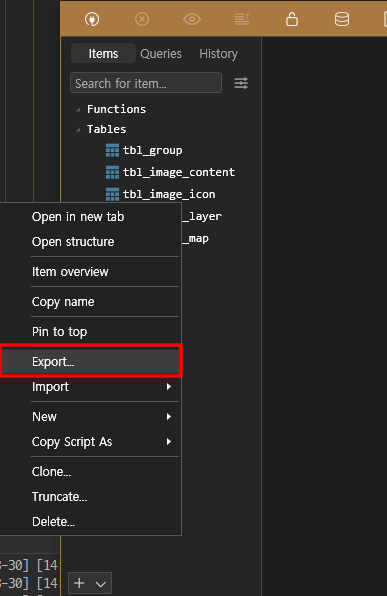Click the tbl_group table icon
This screenshot has height=596, width=387.
point(112,151)
